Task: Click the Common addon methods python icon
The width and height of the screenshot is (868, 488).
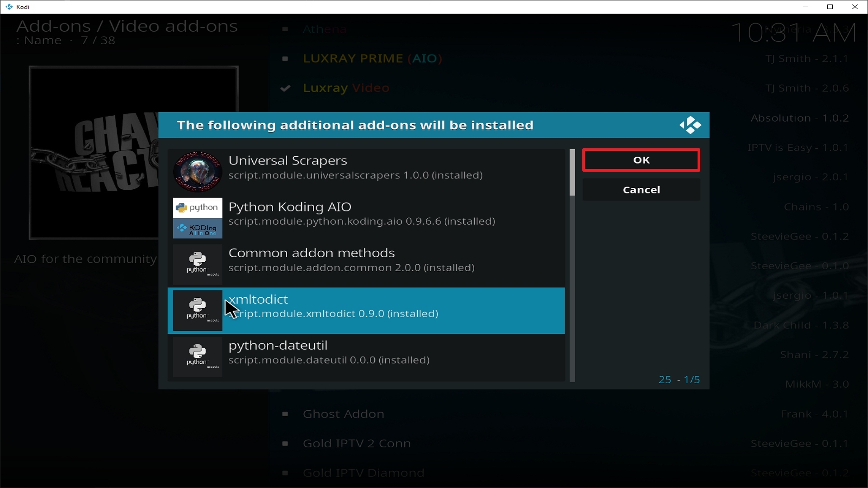Action: pos(198,264)
